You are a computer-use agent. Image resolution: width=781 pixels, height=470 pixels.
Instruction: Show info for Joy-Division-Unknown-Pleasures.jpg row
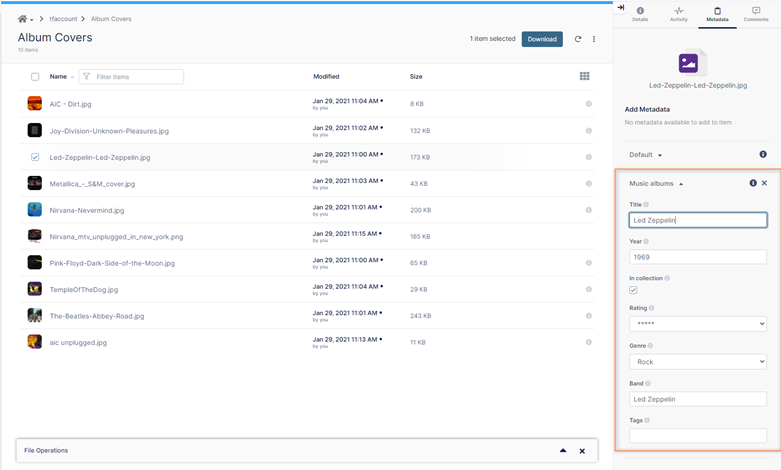coord(589,131)
